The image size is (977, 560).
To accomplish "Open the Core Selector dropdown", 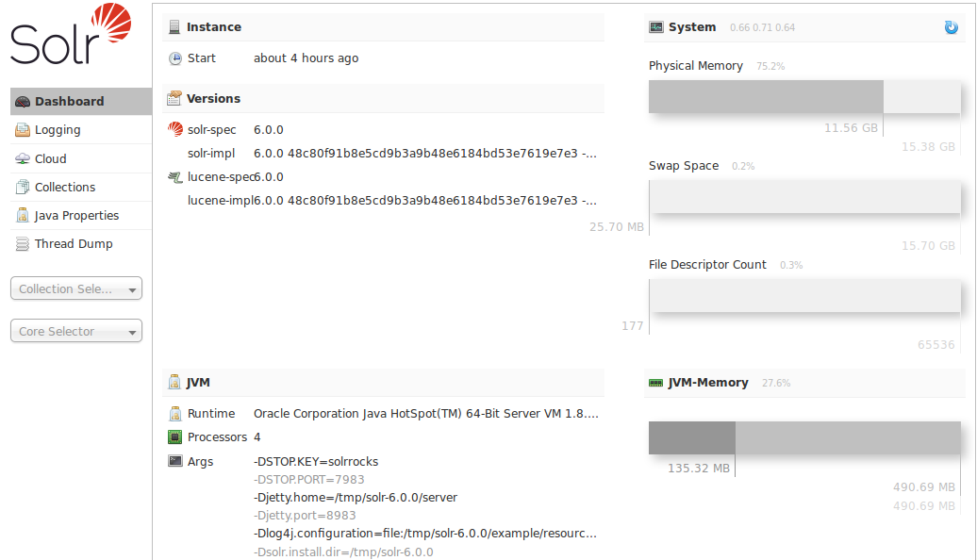I will (x=75, y=331).
